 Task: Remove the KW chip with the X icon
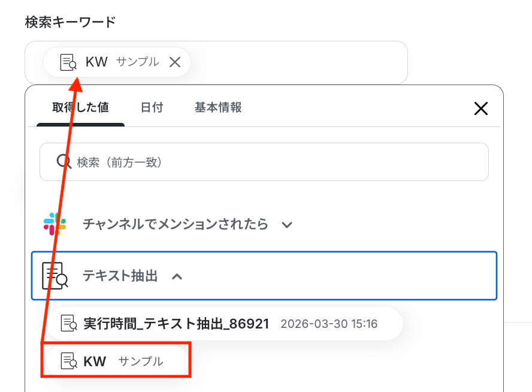pos(175,62)
